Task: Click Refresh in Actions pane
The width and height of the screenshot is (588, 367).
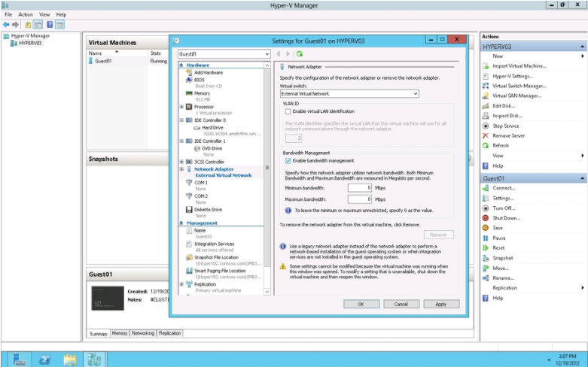Action: [x=500, y=145]
